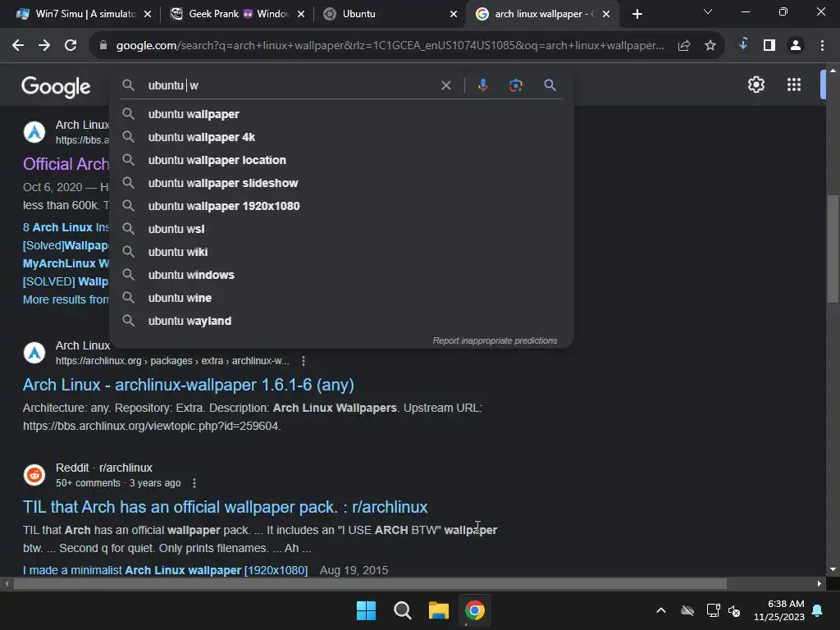
Task: Open the Chrome downloads icon
Action: click(743, 44)
